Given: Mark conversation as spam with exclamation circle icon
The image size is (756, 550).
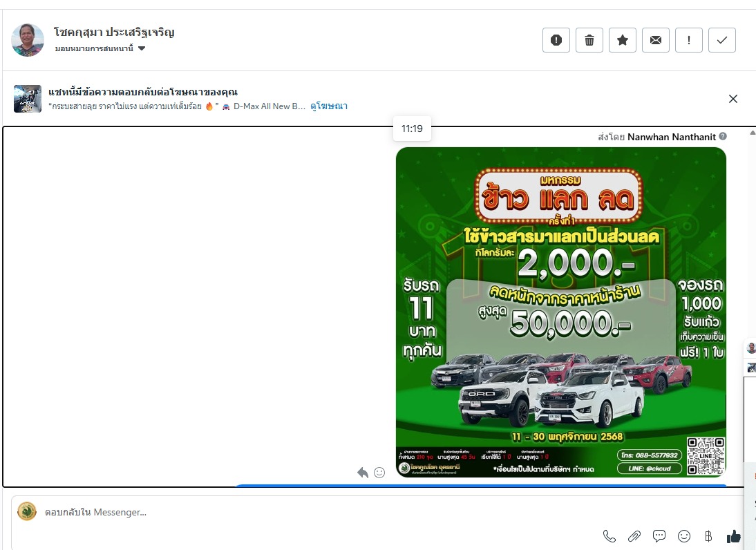Looking at the screenshot, I should (556, 40).
